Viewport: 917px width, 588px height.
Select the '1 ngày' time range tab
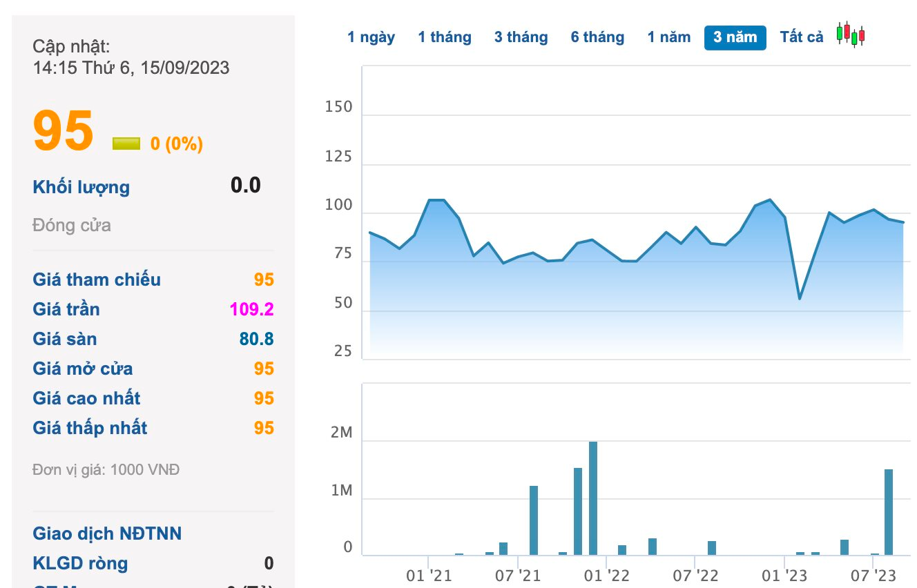(371, 37)
